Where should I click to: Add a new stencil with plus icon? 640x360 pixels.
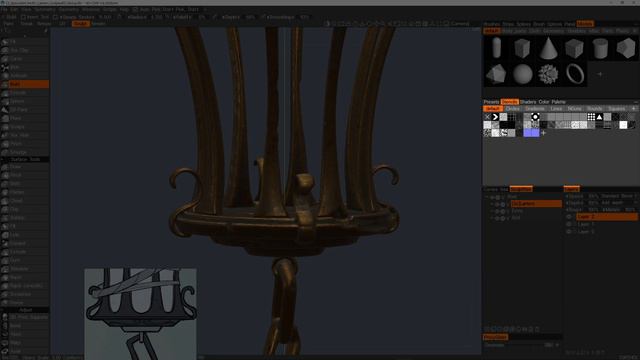point(543,133)
